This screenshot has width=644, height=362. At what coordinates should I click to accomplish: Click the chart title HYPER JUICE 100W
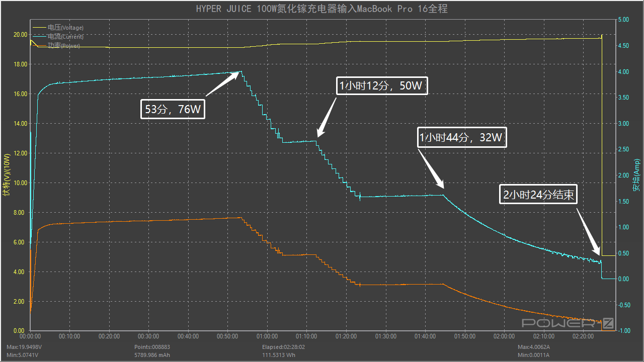click(x=321, y=9)
